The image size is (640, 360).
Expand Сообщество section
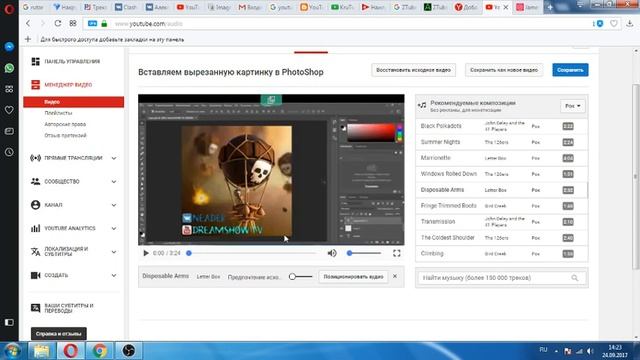point(114,181)
